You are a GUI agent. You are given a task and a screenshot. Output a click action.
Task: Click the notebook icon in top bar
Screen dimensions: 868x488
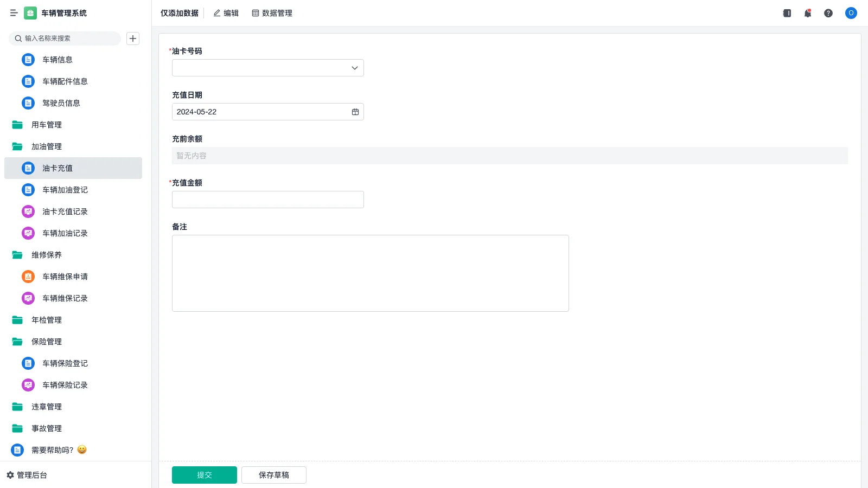[787, 13]
